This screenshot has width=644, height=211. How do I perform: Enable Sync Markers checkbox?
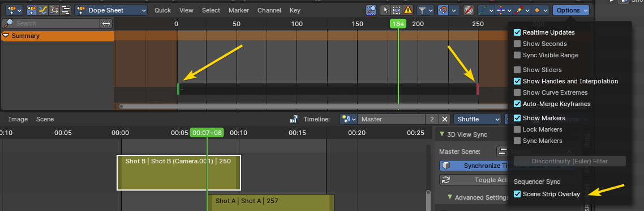click(x=517, y=141)
